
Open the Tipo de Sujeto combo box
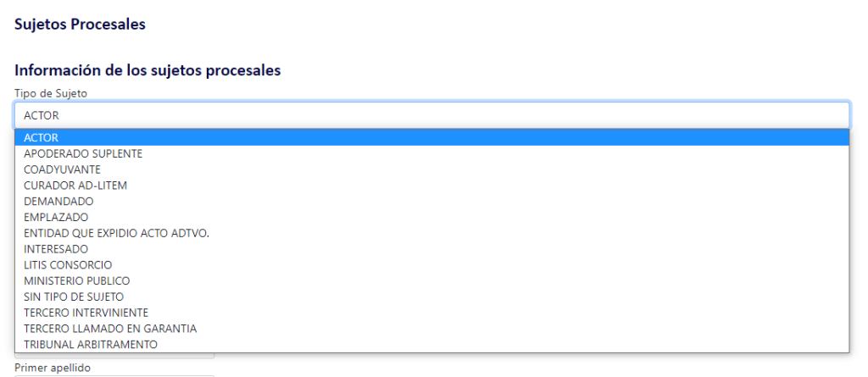click(431, 115)
